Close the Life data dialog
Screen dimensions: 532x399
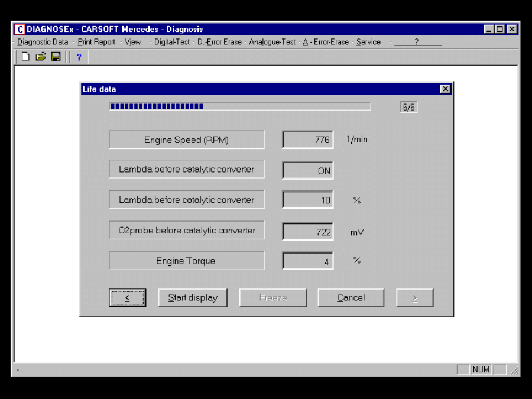(445, 89)
